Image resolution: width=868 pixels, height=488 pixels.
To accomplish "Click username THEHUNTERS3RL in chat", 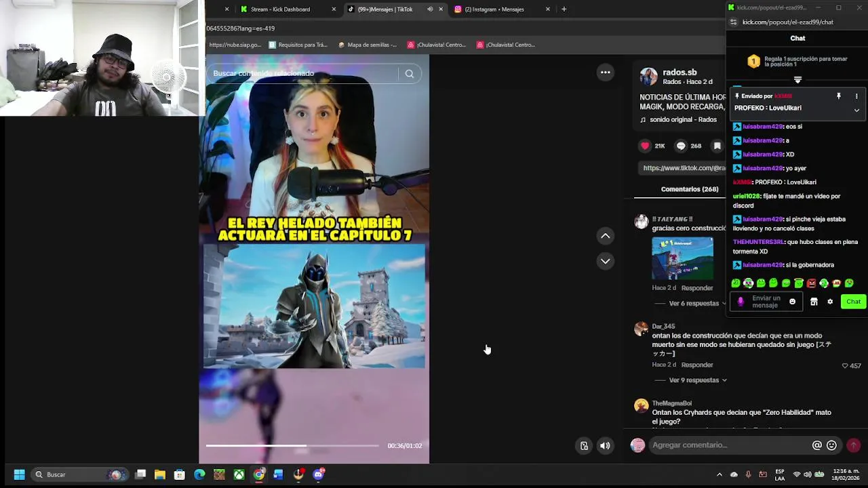I will (x=757, y=242).
